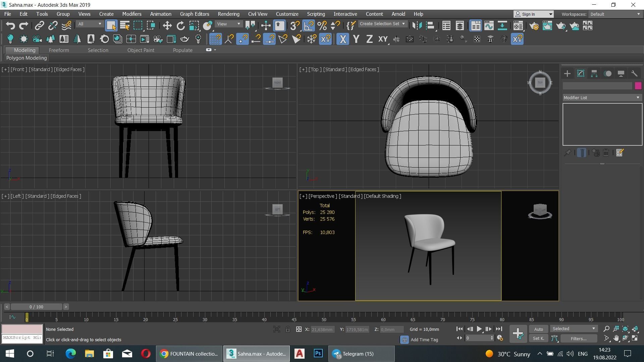Expand the Modifier List dropdown
644x362 pixels.
pyautogui.click(x=602, y=98)
